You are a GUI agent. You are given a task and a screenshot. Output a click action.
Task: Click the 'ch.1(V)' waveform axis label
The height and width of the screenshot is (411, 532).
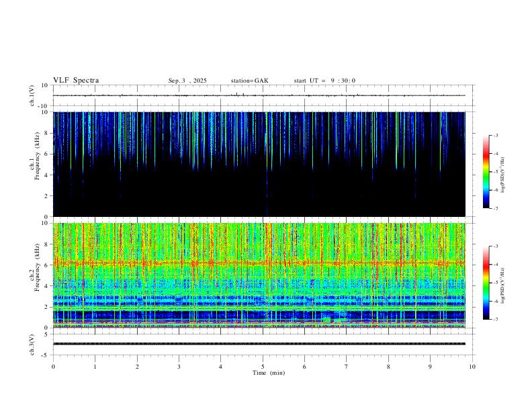click(32, 95)
